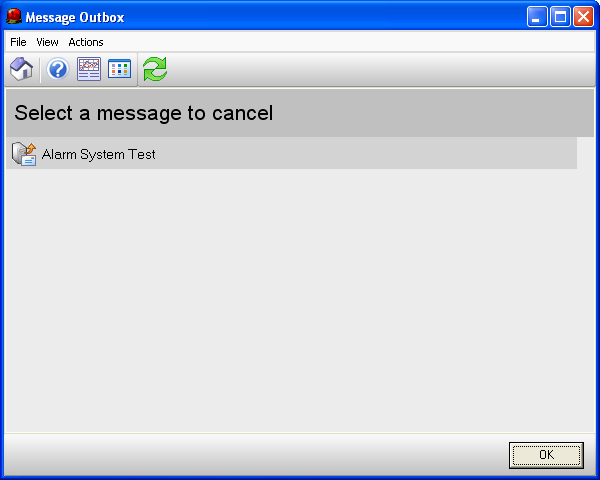
Task: Maximize the Message Outbox window
Action: pos(560,17)
